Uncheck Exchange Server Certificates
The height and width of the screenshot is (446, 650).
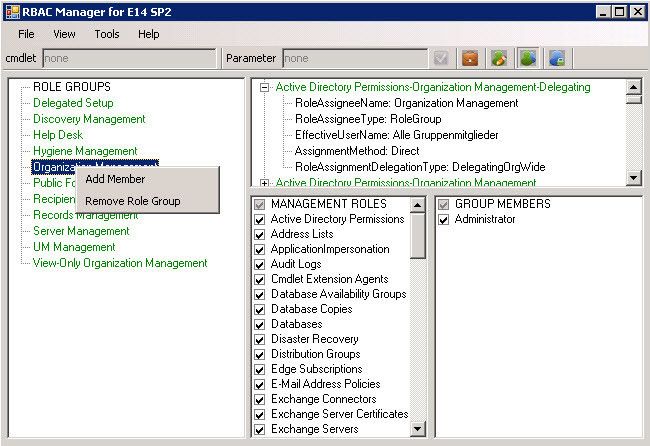point(260,414)
